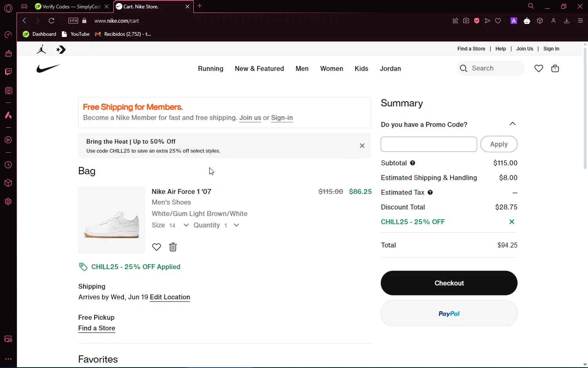Focus the promo code input field
Viewport: 588px width, 368px height.
pyautogui.click(x=429, y=144)
